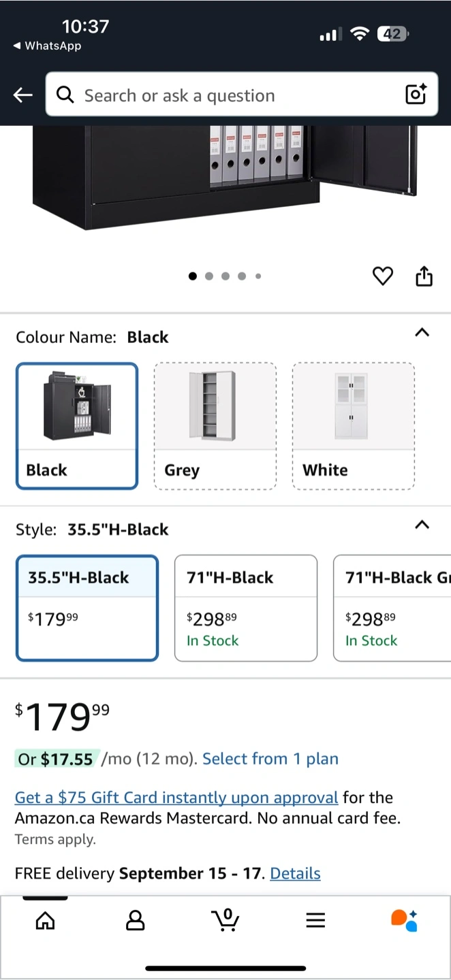This screenshot has width=451, height=980.
Task: Launch the Rufus AI assistant icon
Action: click(404, 921)
